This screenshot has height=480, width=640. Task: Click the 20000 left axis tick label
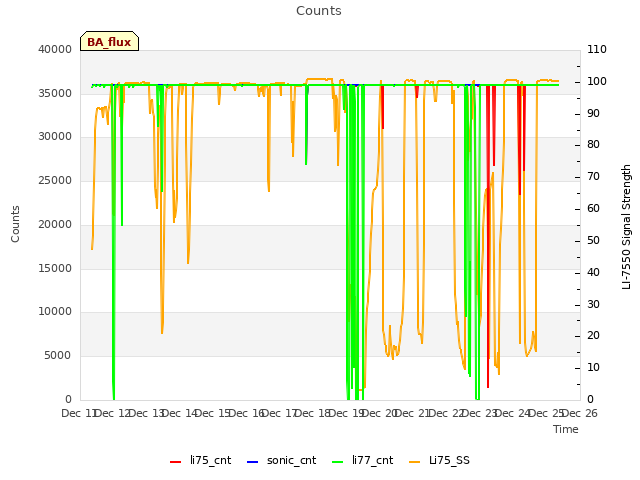click(55, 224)
